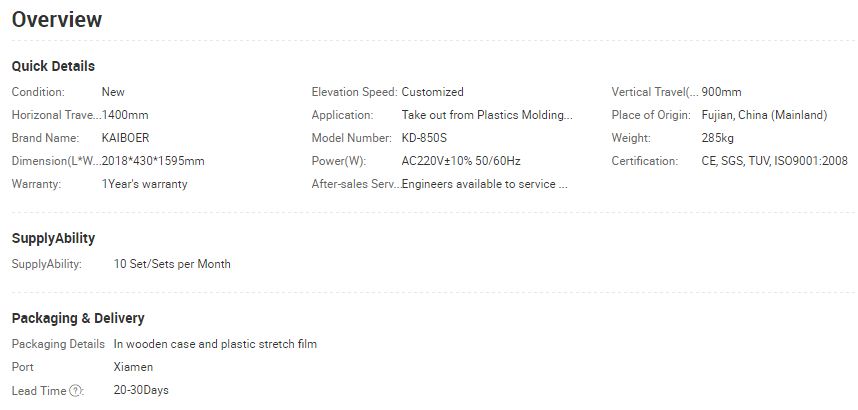Click the Lead Time help question-mark icon
Viewport: 858px width, 410px height.
pos(76,391)
